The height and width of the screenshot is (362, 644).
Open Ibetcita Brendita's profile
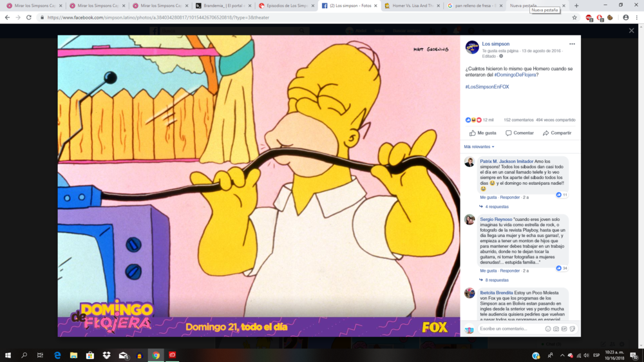[x=496, y=293]
